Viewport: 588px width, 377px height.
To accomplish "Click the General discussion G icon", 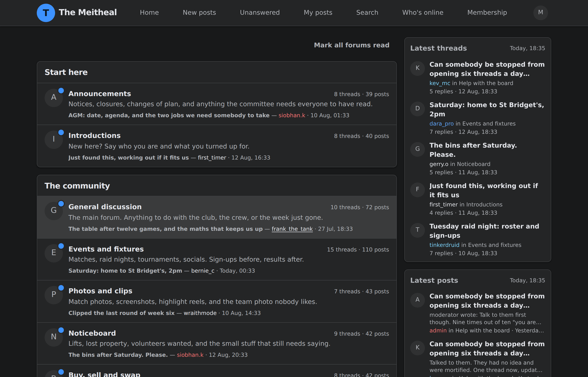I will point(54,211).
